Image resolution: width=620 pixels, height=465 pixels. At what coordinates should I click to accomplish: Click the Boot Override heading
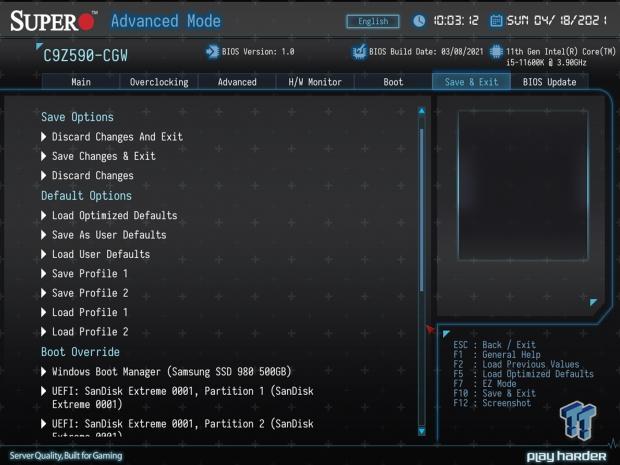pos(80,352)
